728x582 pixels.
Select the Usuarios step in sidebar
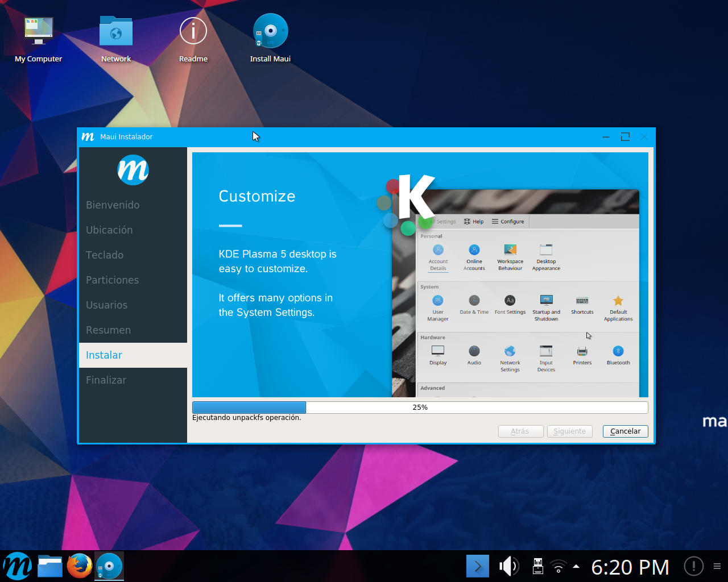133,305
